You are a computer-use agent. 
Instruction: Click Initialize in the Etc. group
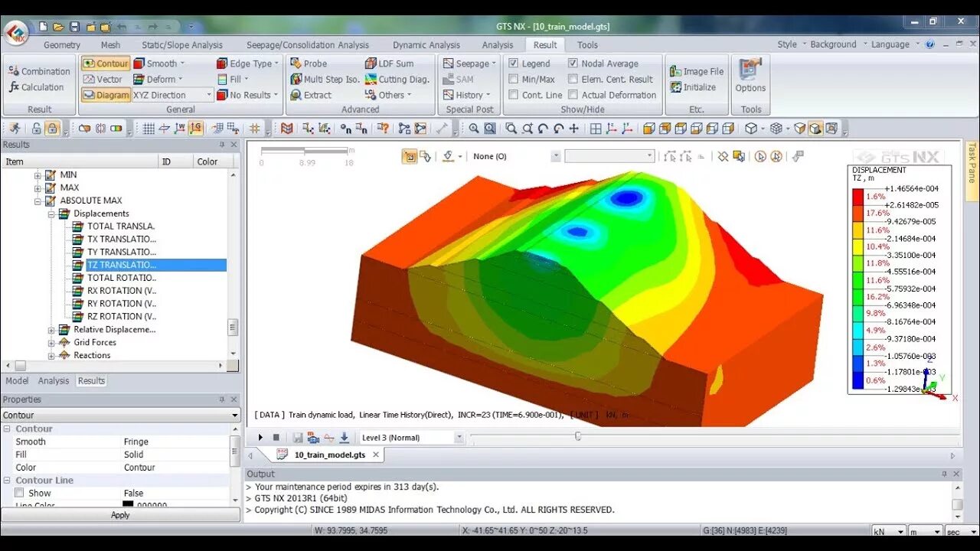[x=693, y=87]
